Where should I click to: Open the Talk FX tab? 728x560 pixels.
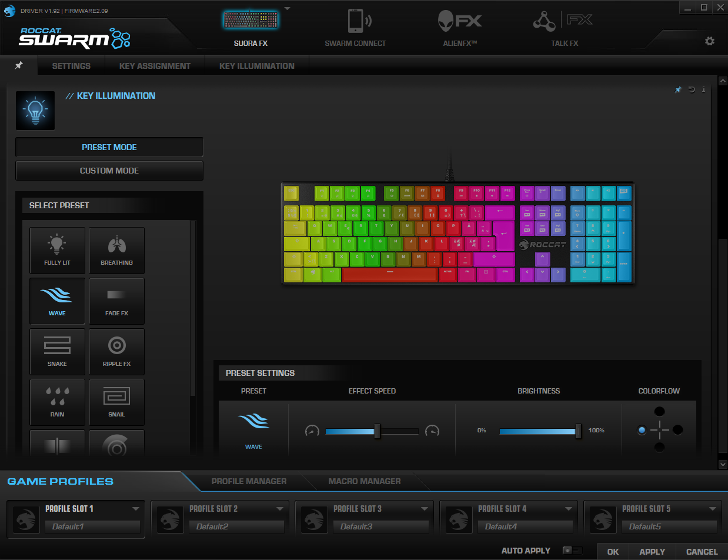[x=565, y=28]
